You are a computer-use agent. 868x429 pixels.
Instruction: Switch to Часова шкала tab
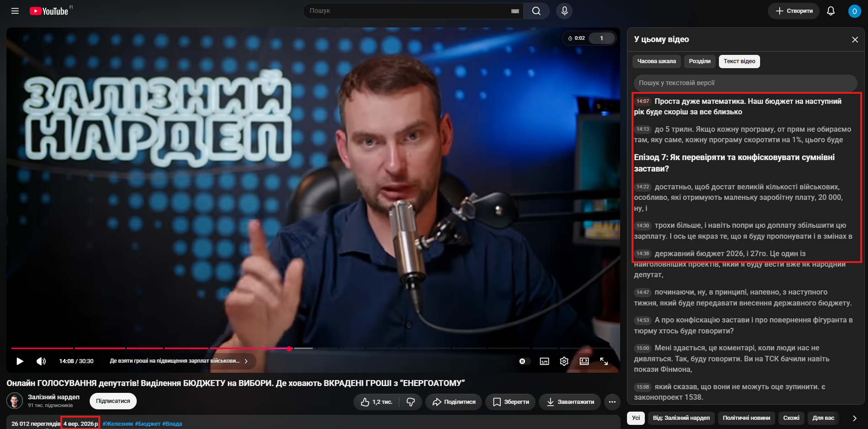[x=656, y=61]
